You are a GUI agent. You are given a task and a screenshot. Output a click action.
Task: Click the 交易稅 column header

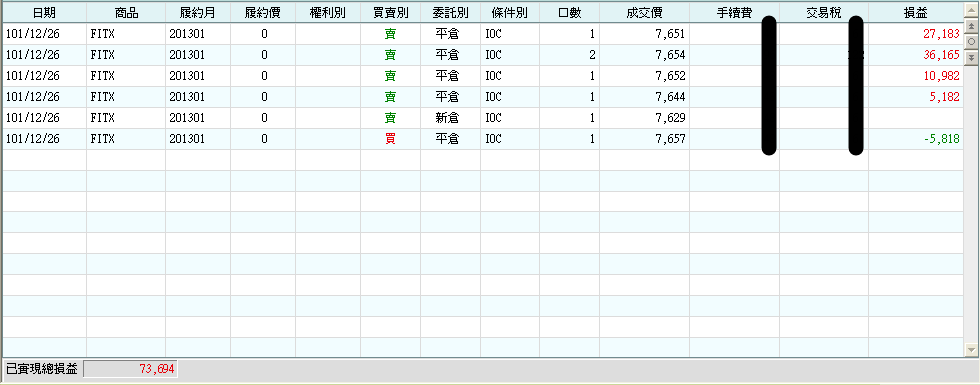click(x=823, y=13)
